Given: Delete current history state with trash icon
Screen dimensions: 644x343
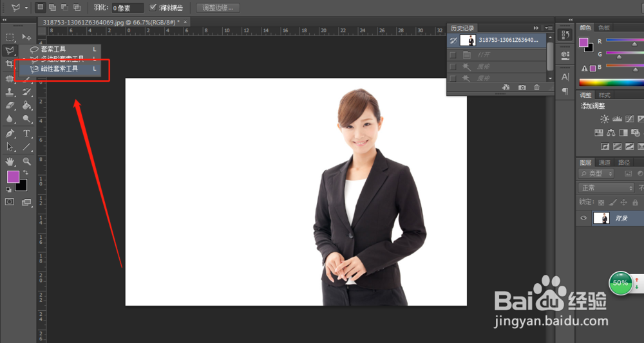Looking at the screenshot, I should pos(536,88).
